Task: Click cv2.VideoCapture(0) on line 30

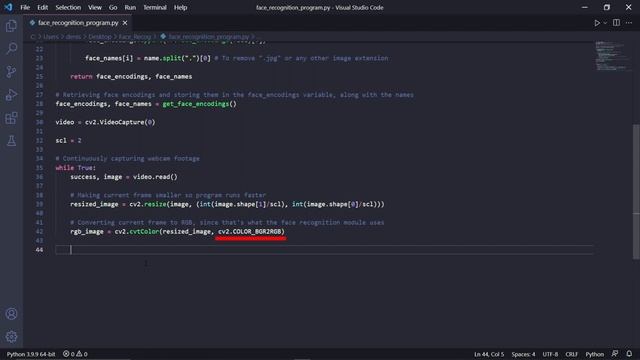Action: coord(120,122)
